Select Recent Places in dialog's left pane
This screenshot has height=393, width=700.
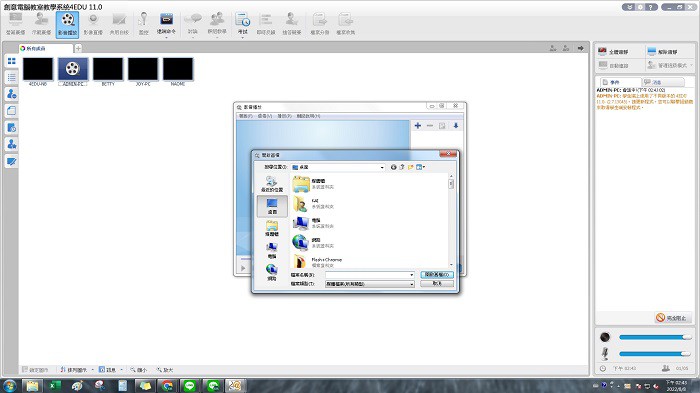(x=272, y=184)
